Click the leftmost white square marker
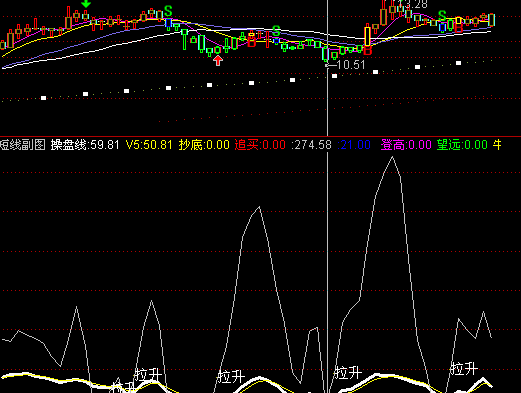The image size is (521, 393). (43, 98)
